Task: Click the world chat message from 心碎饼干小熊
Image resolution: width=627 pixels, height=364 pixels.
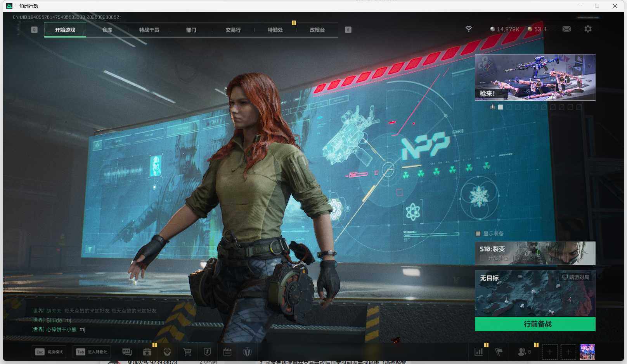Action: (x=58, y=329)
